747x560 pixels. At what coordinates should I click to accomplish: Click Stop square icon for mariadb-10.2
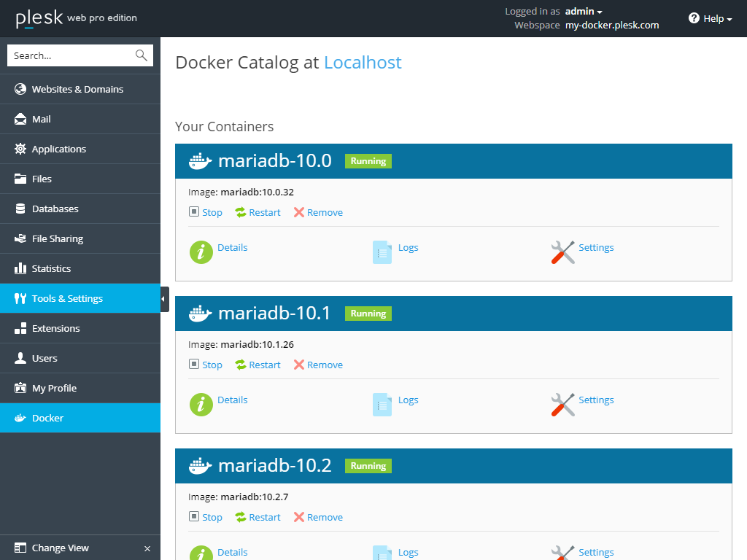click(x=194, y=517)
